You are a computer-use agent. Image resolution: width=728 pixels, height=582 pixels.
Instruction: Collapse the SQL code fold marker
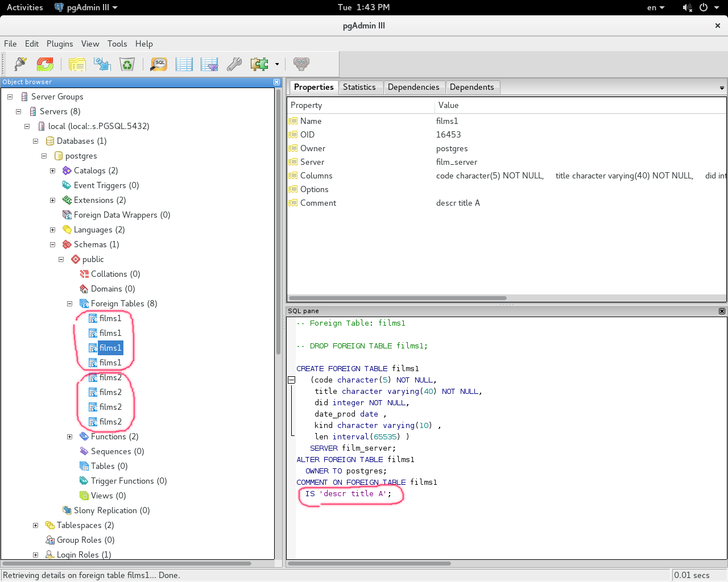click(292, 380)
